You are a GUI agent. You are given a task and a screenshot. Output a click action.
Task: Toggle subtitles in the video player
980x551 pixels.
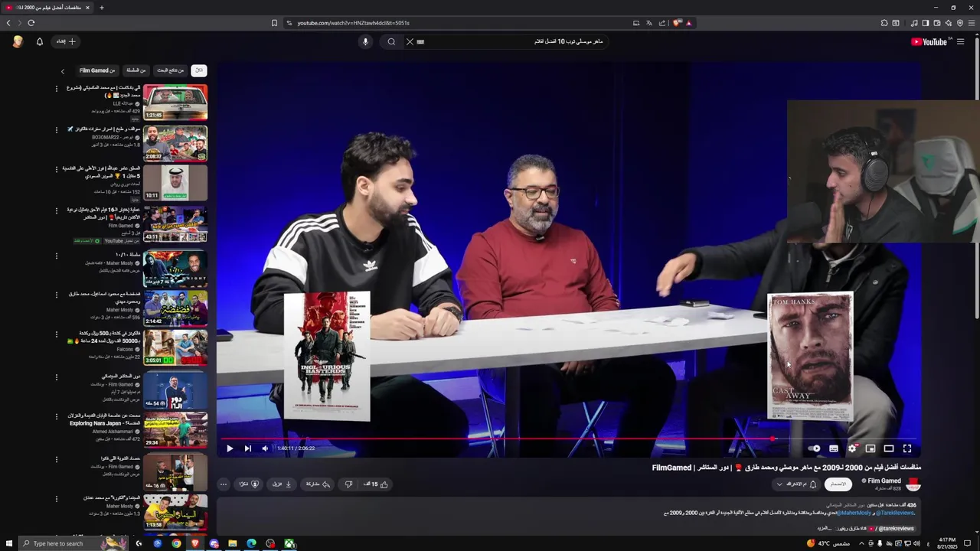834,448
